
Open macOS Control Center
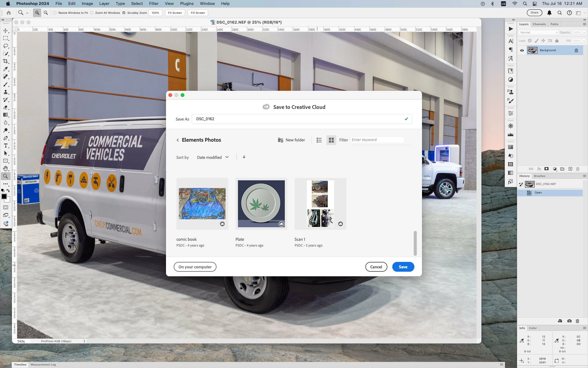[x=535, y=4]
